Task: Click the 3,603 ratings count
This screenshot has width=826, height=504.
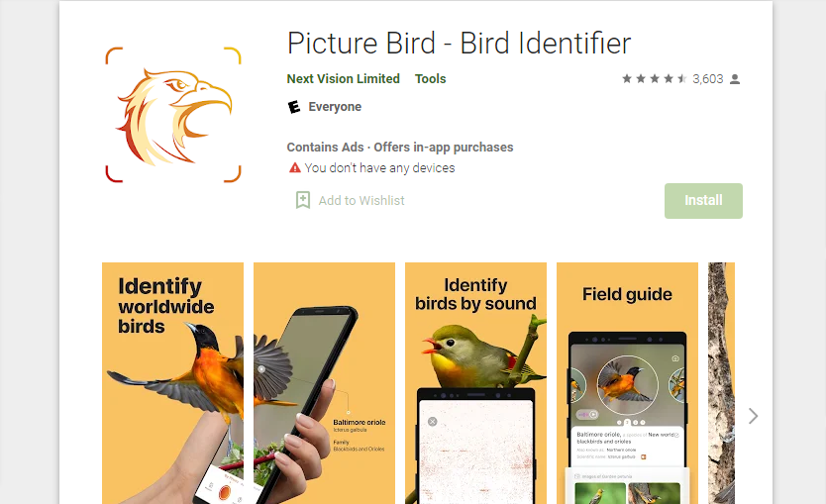Action: click(x=707, y=79)
